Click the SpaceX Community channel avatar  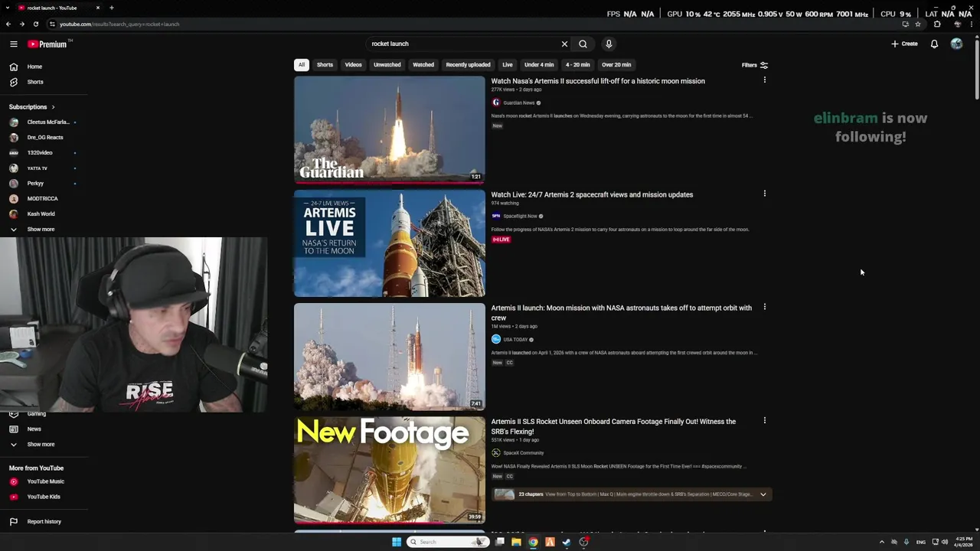[495, 452]
